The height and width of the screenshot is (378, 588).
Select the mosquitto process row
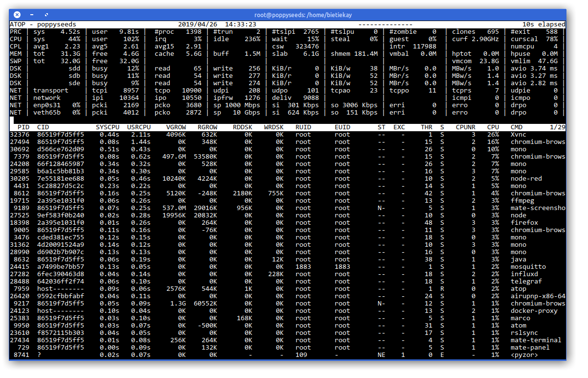pyautogui.click(x=288, y=267)
